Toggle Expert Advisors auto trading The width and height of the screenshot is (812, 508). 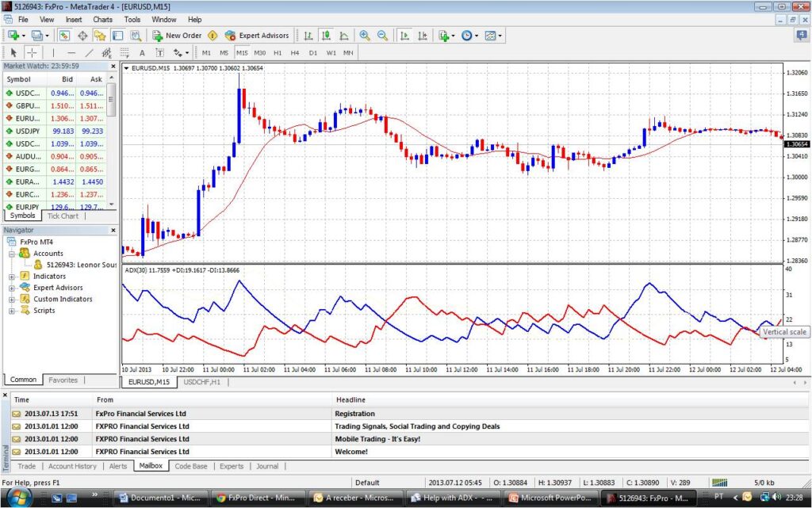click(257, 36)
